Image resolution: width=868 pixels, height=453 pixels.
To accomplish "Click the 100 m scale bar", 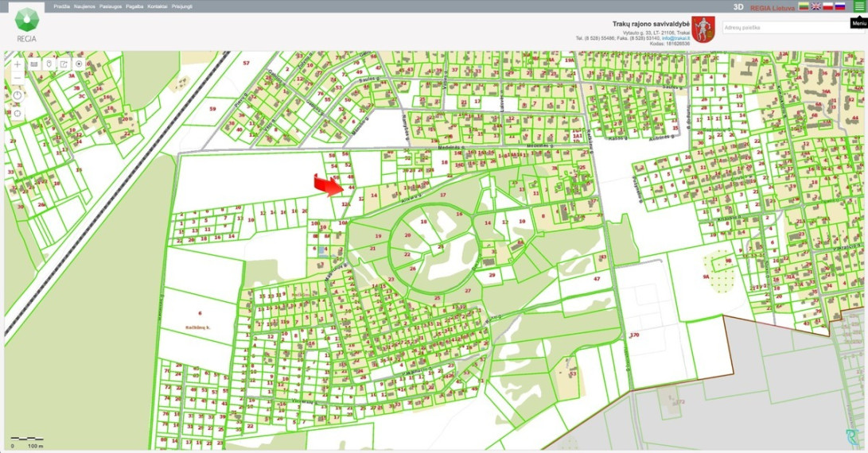I will pyautogui.click(x=27, y=441).
